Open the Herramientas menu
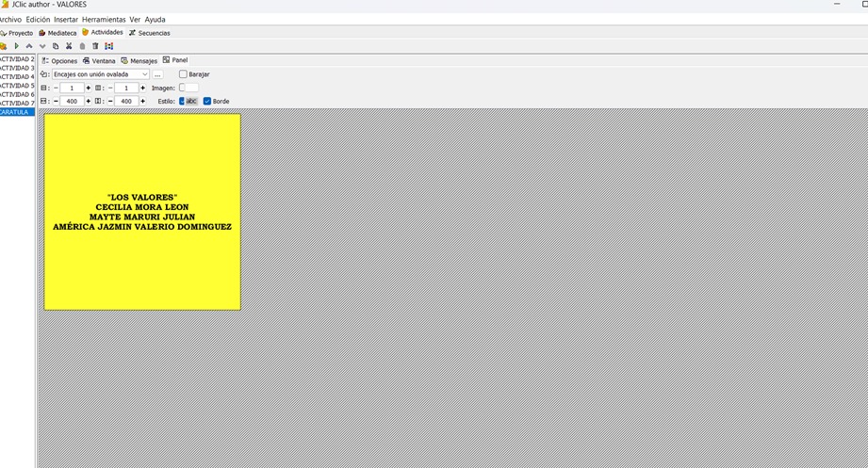 [x=104, y=20]
